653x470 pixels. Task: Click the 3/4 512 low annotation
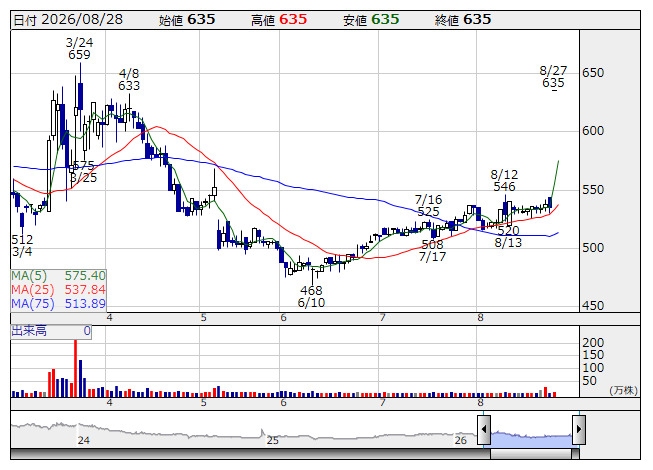click(22, 246)
